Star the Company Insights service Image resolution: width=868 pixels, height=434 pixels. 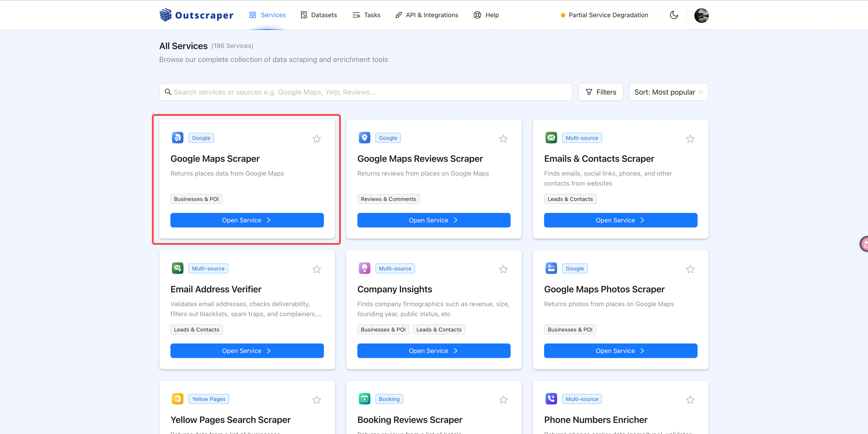(503, 269)
